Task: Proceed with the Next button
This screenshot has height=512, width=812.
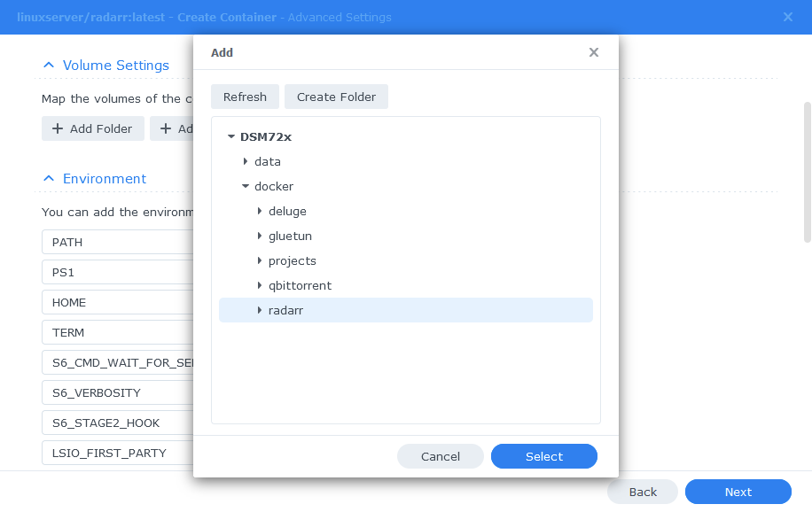Action: click(x=738, y=492)
